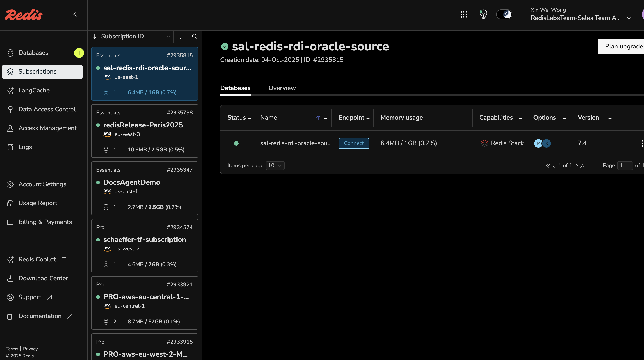The width and height of the screenshot is (644, 360).
Task: Open subscription search icon
Action: 195,37
